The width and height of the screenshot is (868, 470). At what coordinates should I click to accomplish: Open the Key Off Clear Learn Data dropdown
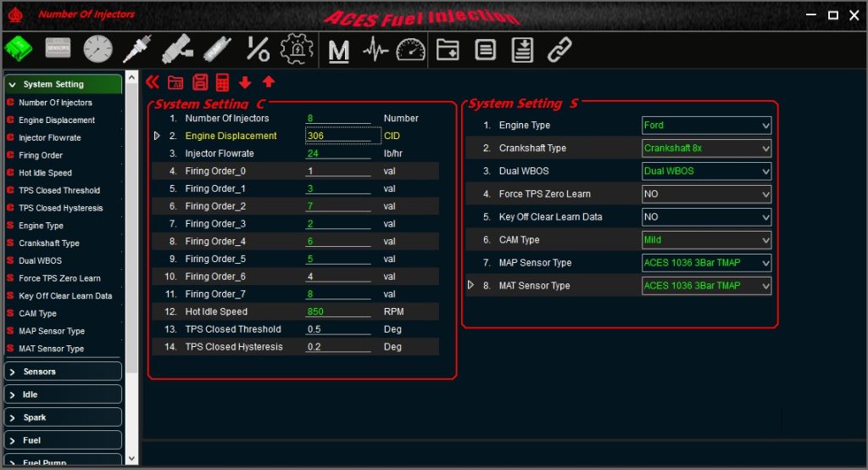(706, 216)
